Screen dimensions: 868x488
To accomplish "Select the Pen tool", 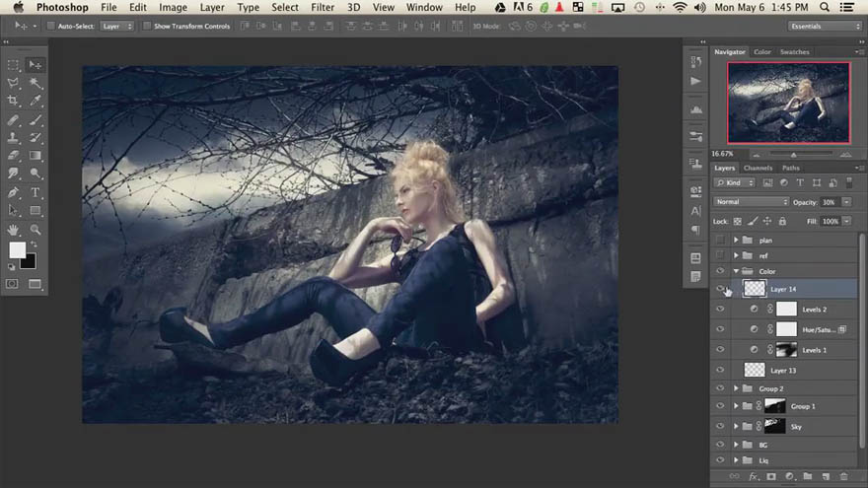I will (13, 192).
